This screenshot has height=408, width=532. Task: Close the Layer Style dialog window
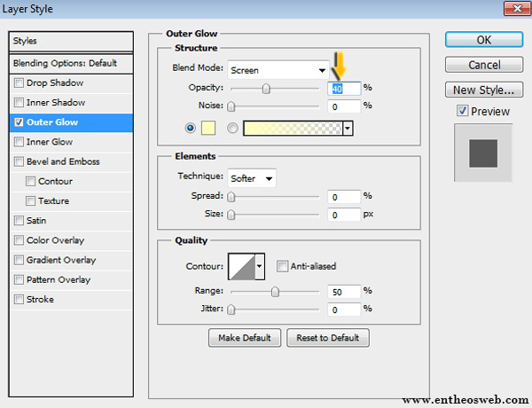click(x=514, y=10)
